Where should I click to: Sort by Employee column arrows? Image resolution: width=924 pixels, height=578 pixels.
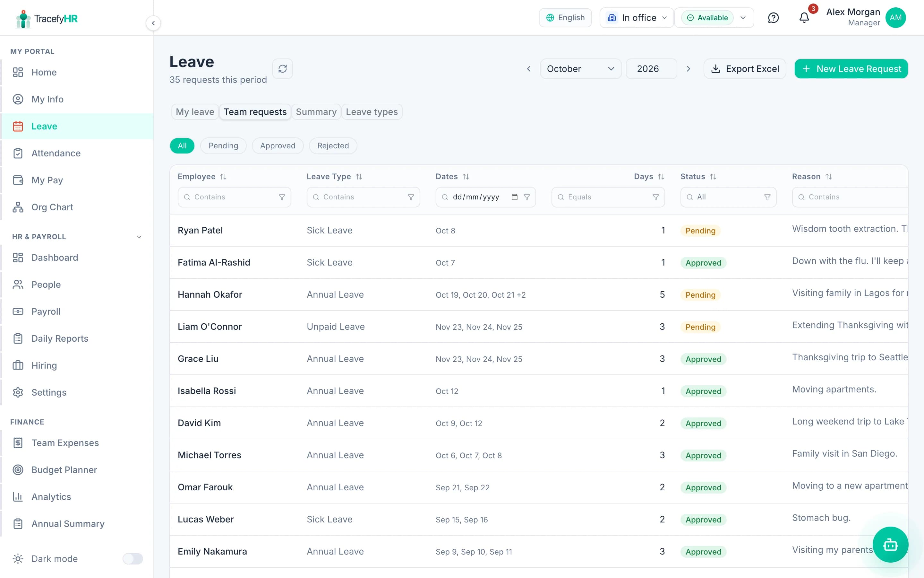[x=223, y=177]
